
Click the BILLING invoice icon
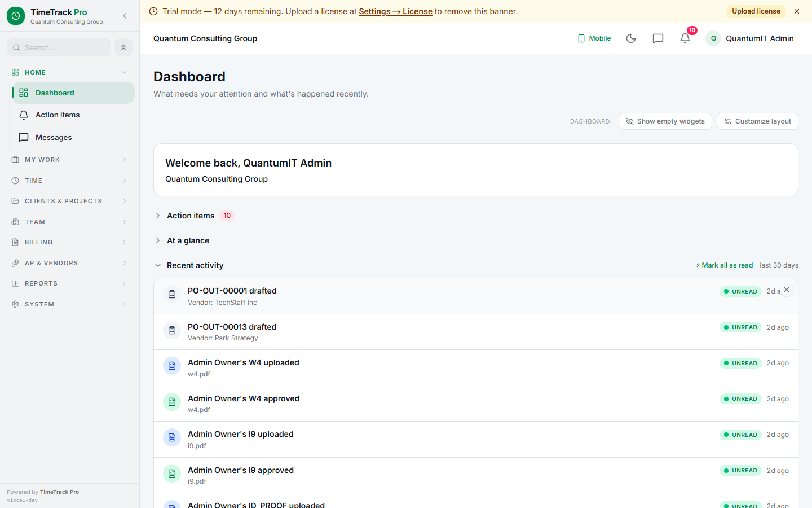15,242
